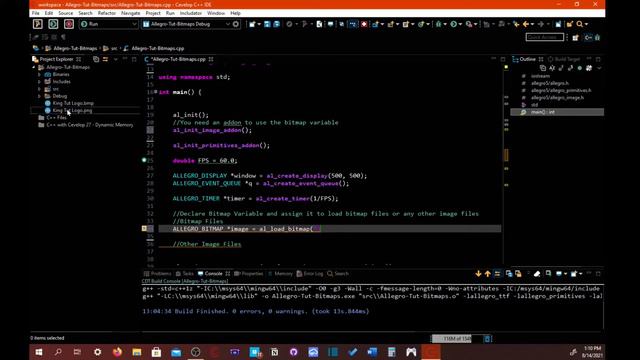Open the Window menu
This screenshot has height=360, width=640.
[x=216, y=13]
